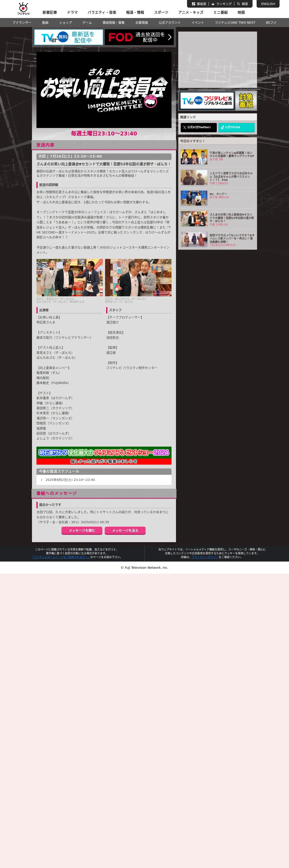Click TVer リアルタイム配信 対象番組 banner
This screenshot has height=868, width=289.
point(218,101)
